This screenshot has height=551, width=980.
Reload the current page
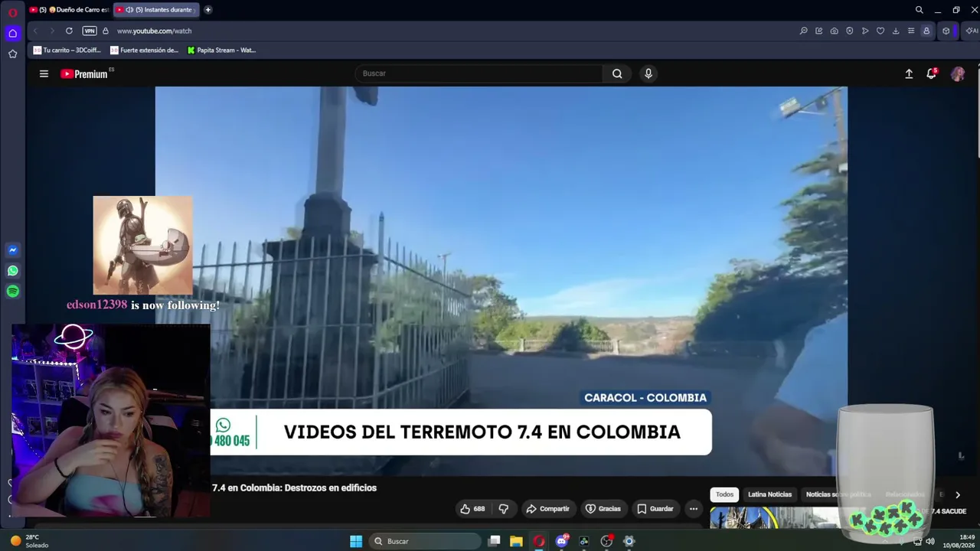[69, 31]
